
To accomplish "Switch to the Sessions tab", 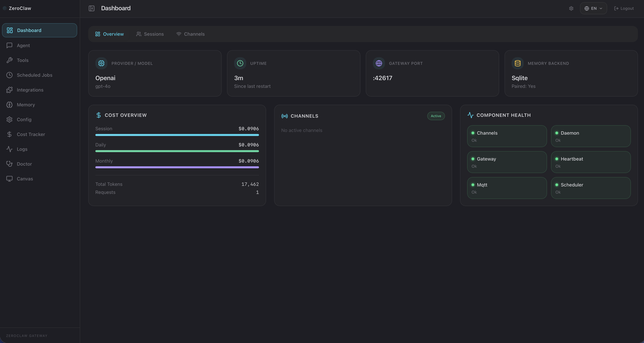I will [150, 34].
